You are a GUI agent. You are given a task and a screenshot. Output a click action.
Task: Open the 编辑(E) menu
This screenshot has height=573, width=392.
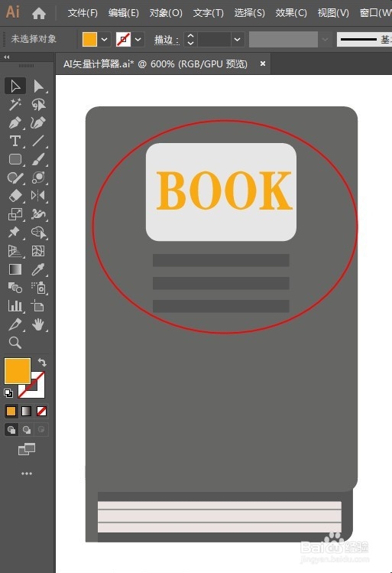123,13
